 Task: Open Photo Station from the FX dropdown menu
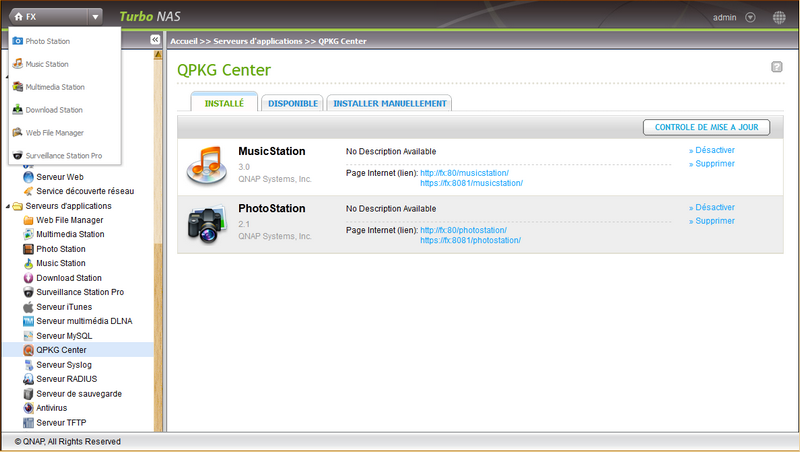point(47,41)
